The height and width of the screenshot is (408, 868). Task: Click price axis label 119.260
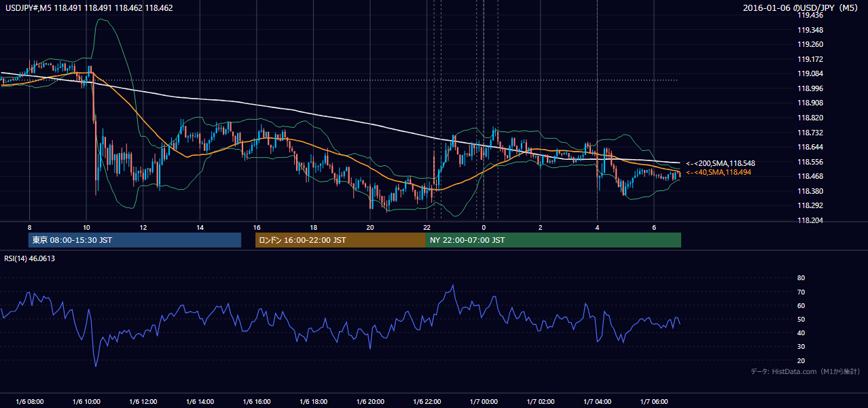810,44
